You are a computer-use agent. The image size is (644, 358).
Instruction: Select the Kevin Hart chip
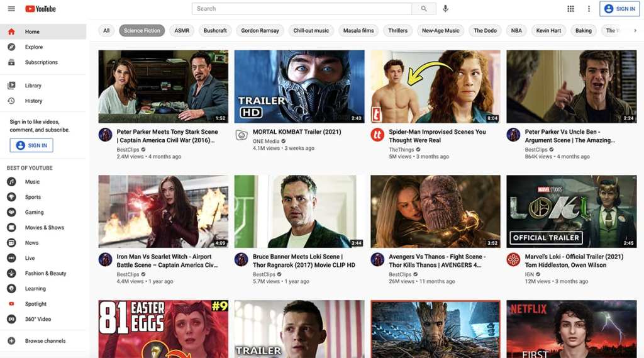548,30
